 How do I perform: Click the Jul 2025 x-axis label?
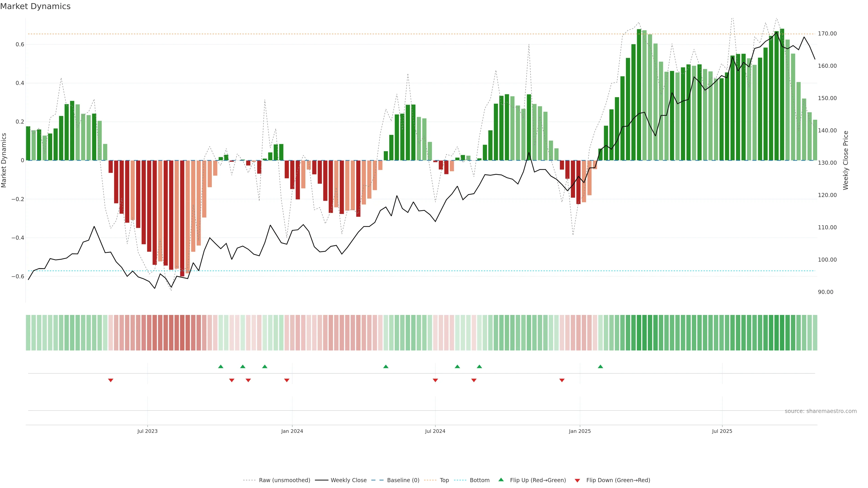(722, 431)
